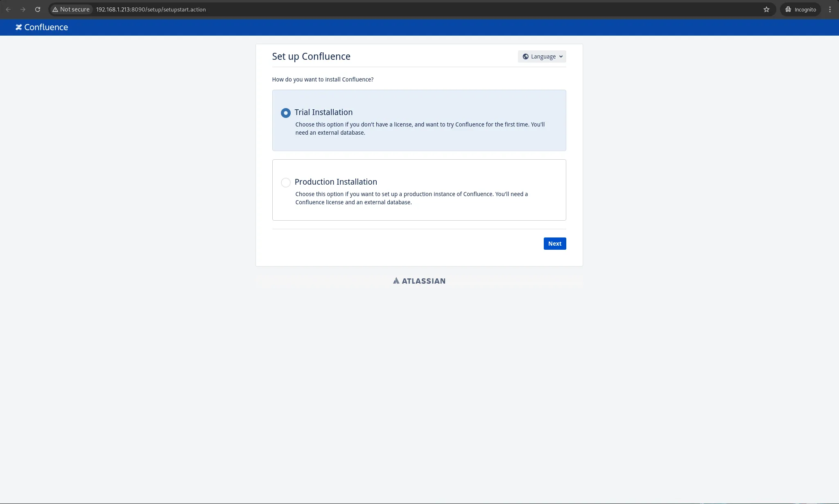Click the Trial description mentioning first time

coord(420,129)
